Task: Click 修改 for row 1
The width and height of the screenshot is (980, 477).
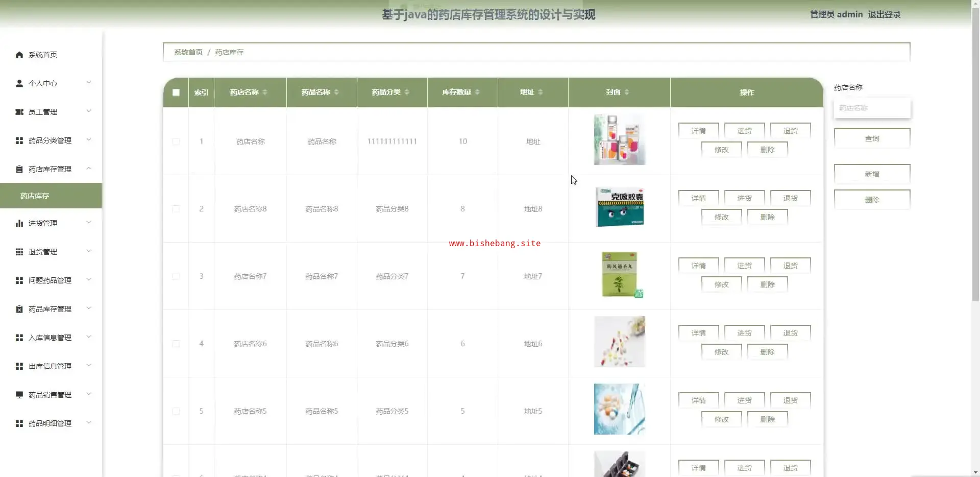Action: tap(721, 150)
